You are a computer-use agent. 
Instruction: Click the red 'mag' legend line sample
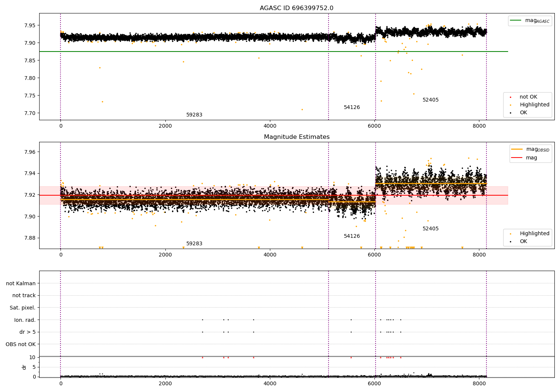point(517,158)
